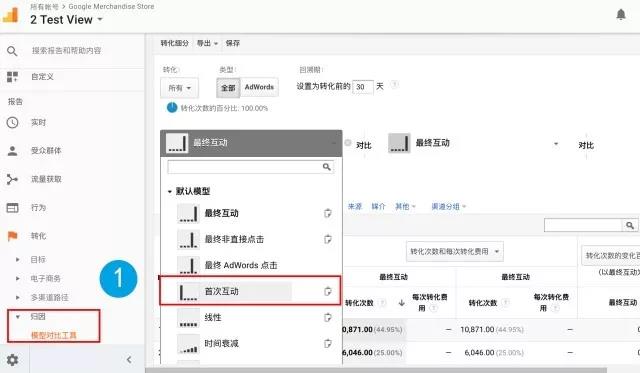Click the horizontal scrollbar at bottom
Image resolution: width=640 pixels, height=373 pixels.
click(x=376, y=370)
